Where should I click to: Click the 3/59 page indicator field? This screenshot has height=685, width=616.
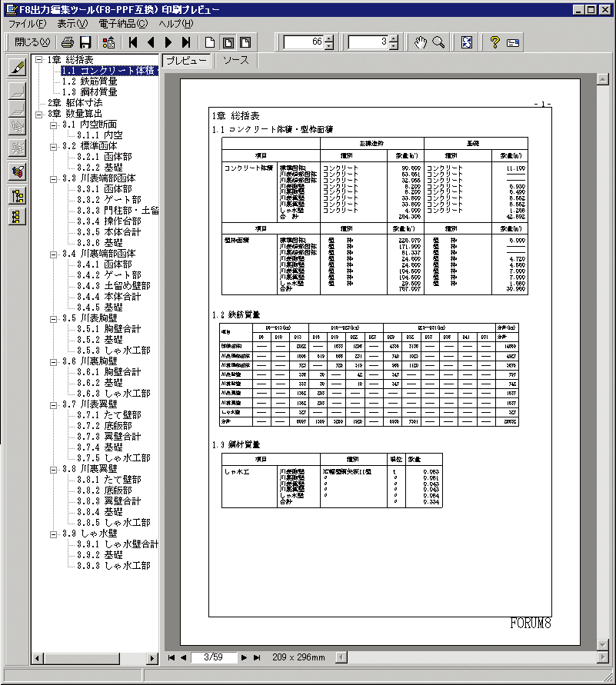pyautogui.click(x=213, y=657)
